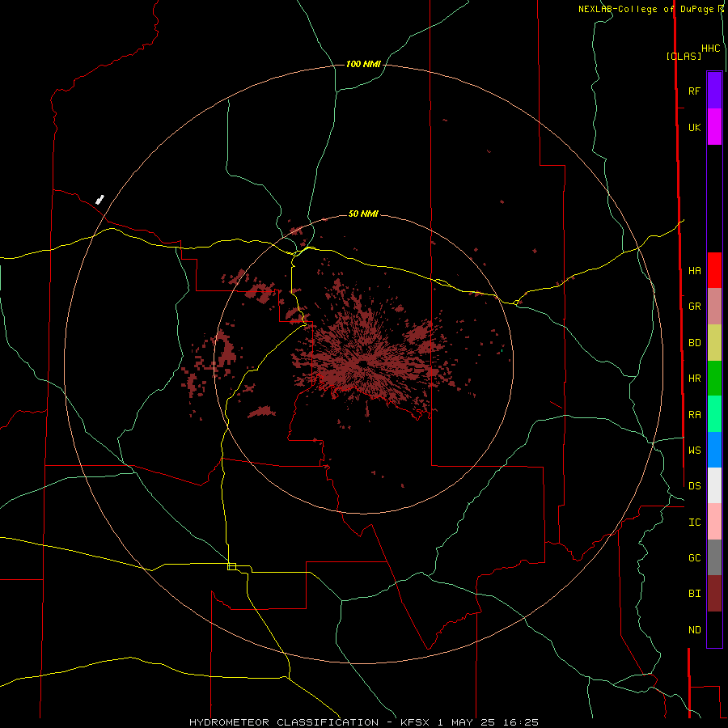Click the ND black legend swatch
Viewport: 728px width, 728px height.
pos(714,629)
